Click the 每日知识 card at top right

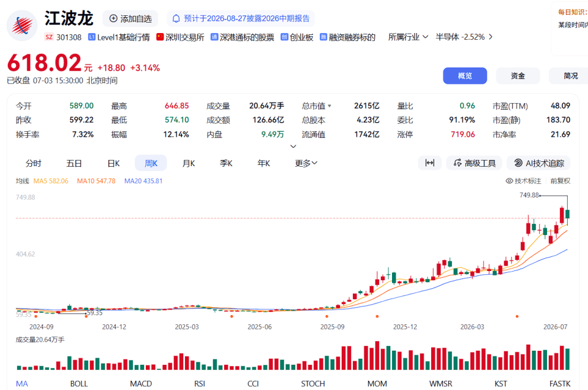[x=570, y=28]
